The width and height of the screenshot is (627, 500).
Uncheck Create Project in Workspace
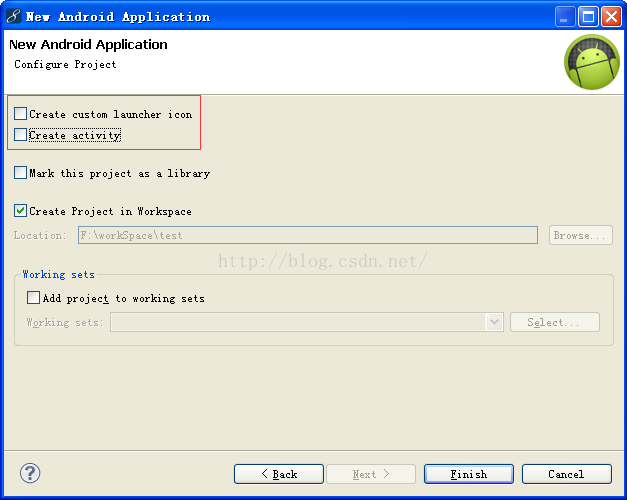pos(20,211)
